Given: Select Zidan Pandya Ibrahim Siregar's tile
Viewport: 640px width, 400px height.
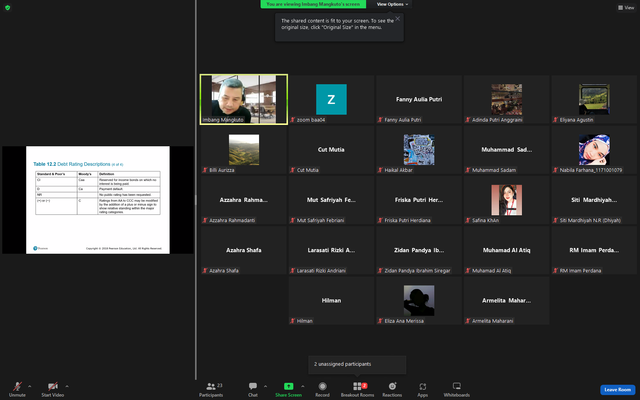Looking at the screenshot, I should (x=419, y=250).
